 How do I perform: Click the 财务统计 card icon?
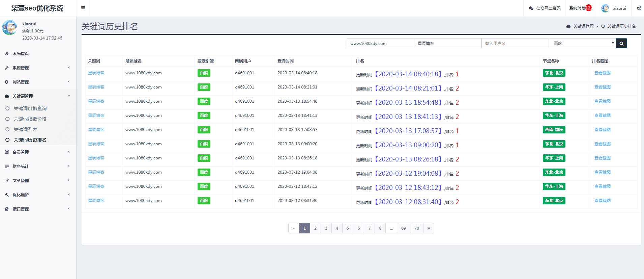tap(7, 167)
